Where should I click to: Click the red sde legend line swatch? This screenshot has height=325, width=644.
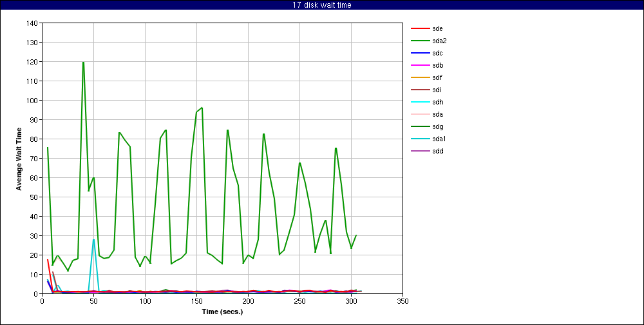(420, 29)
